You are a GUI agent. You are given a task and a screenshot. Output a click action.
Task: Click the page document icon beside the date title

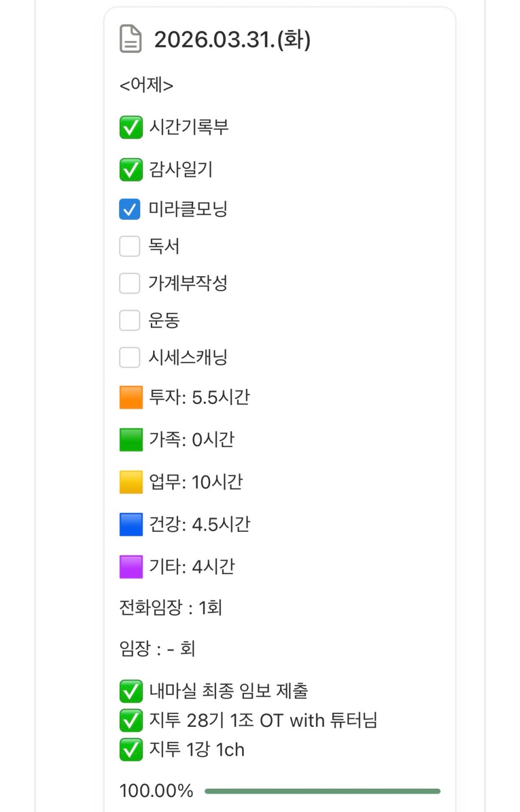(x=130, y=39)
